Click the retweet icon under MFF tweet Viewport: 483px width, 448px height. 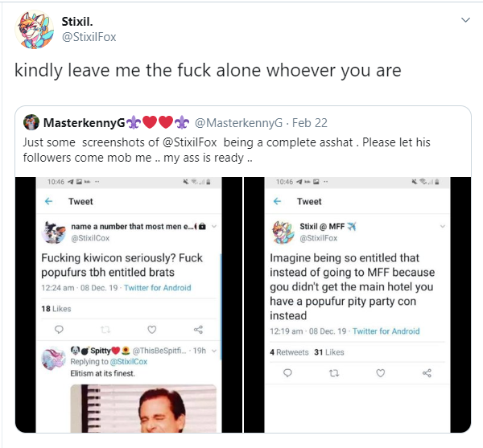coord(334,373)
